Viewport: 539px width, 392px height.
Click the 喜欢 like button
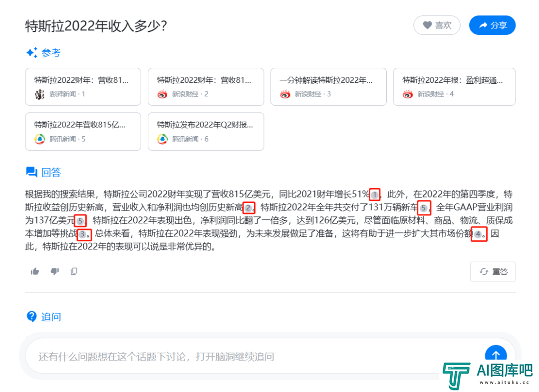coord(437,25)
